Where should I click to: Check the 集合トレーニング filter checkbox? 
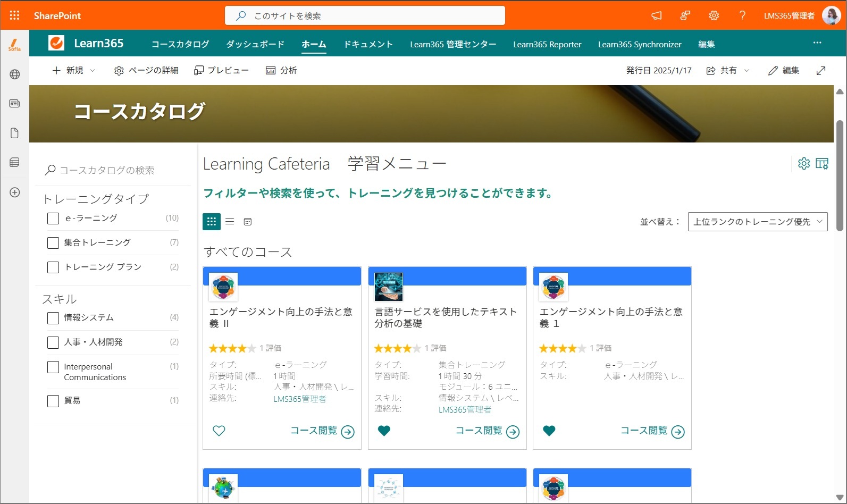point(53,243)
